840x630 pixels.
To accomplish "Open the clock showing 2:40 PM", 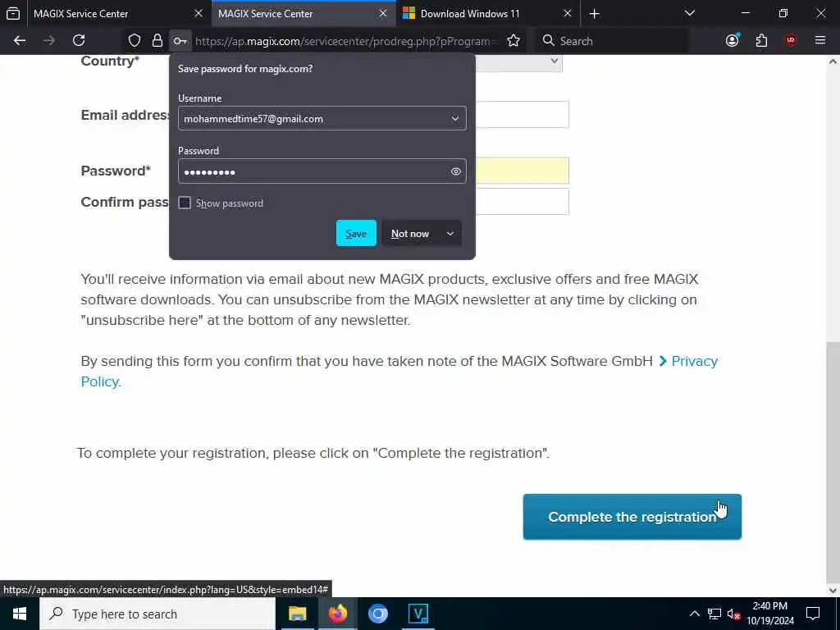I will point(769,614).
